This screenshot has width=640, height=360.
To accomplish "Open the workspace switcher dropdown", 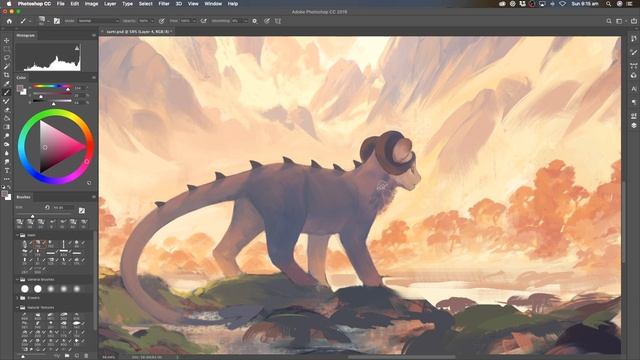I will click(x=621, y=21).
